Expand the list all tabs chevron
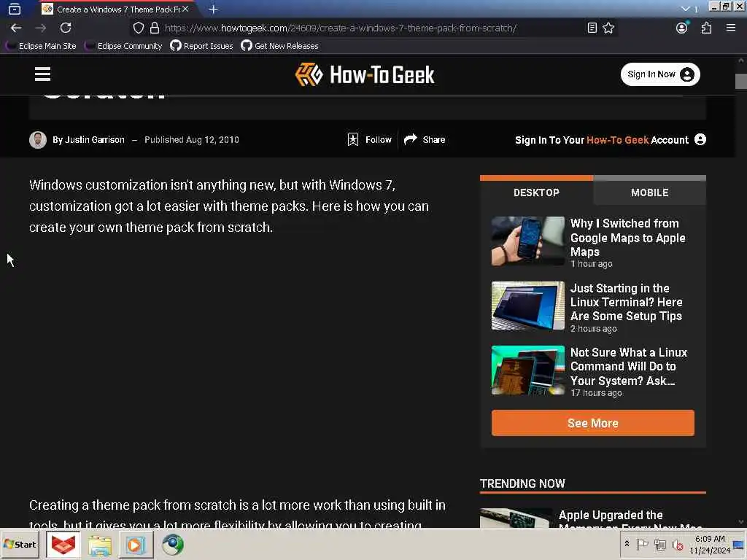Viewport: 747px width, 560px height. coord(686,9)
